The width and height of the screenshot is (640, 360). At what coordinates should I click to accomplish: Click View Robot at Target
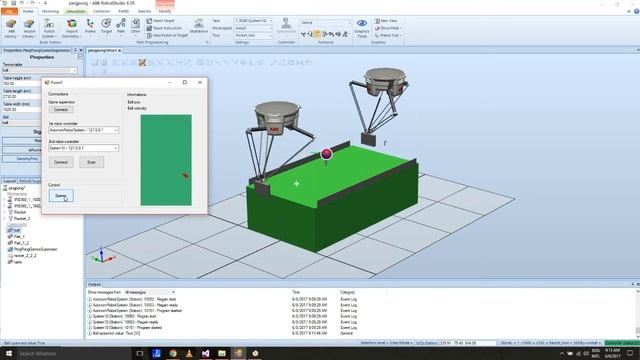pyautogui.click(x=167, y=36)
